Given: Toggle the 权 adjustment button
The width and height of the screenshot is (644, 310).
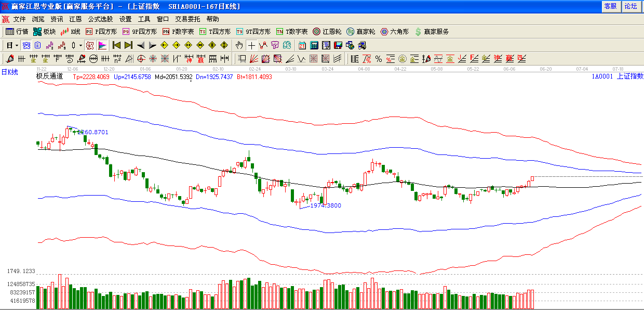Looking at the screenshot, I should click(90, 45).
